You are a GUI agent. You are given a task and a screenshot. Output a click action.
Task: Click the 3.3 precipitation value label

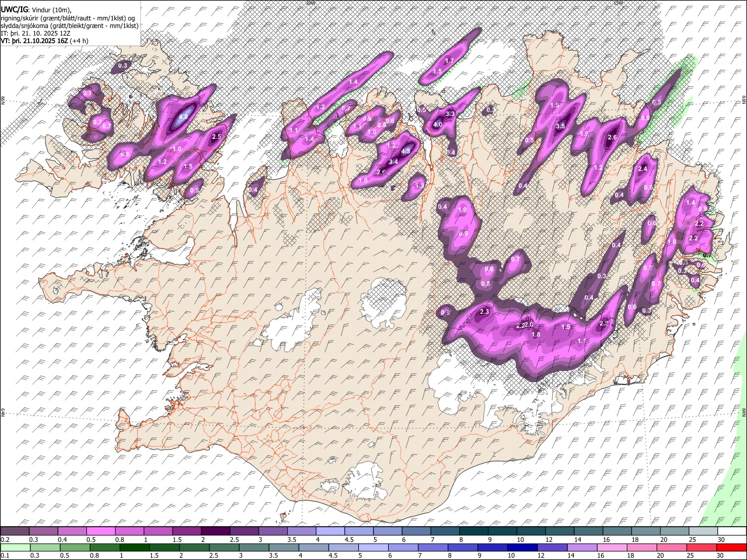(x=450, y=114)
